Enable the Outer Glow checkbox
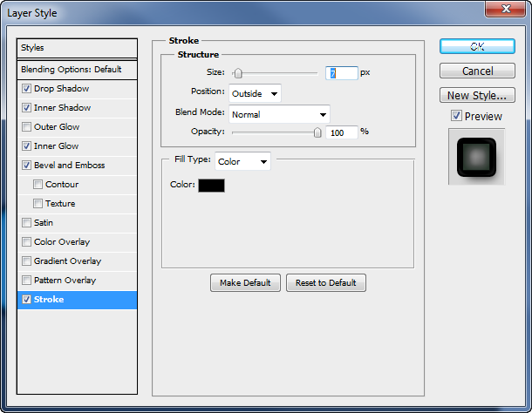 [26, 127]
